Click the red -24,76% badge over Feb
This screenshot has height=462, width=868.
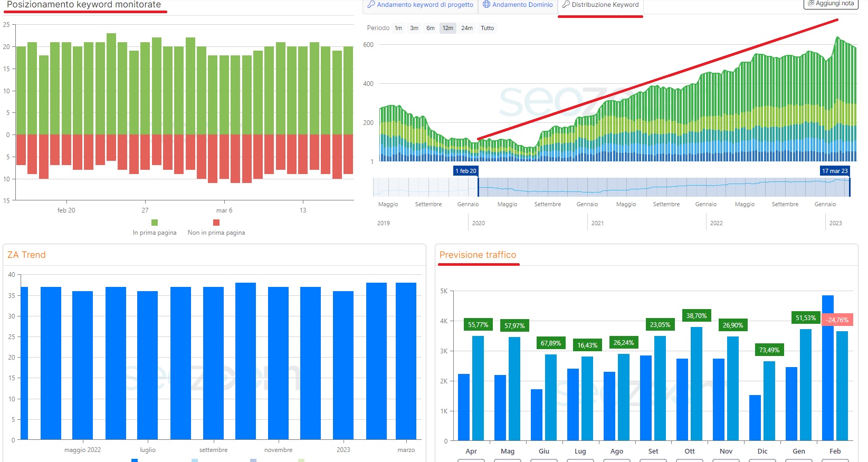pos(837,320)
